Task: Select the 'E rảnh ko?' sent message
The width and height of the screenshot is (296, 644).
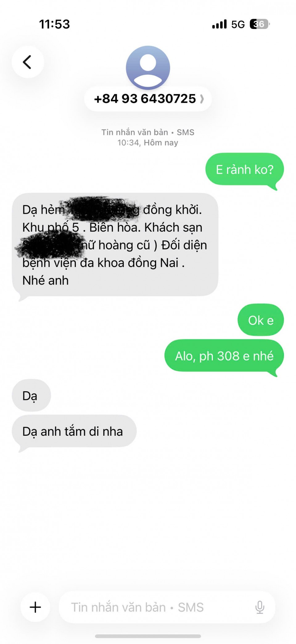Action: click(x=245, y=170)
